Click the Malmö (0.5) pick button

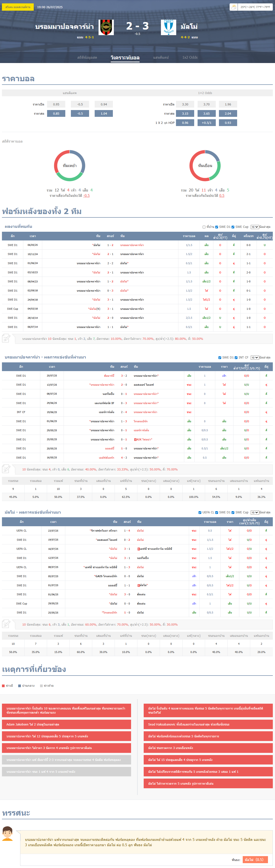(255, 860)
